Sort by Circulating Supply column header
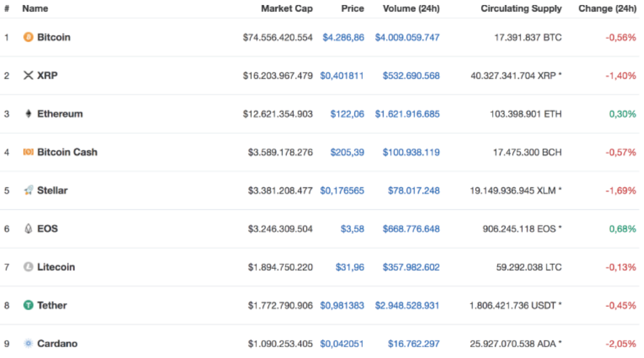644x358 pixels. pos(521,8)
